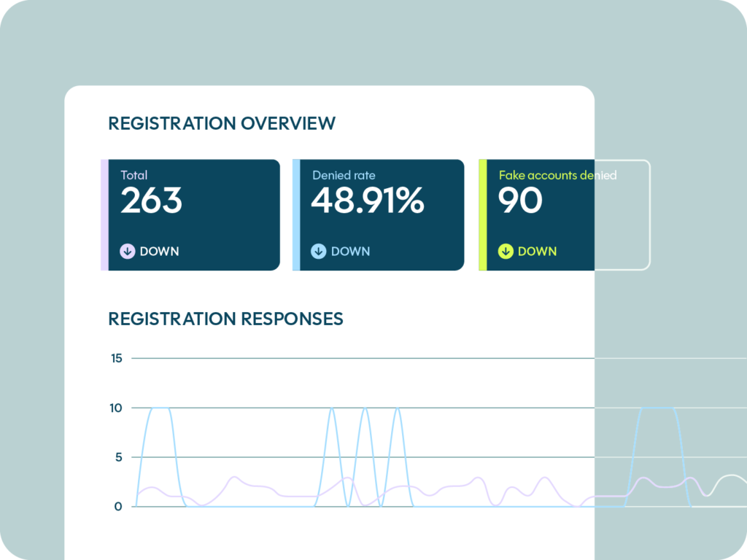Screen dimensions: 747x560
Task: Click the 5 label on the chart y-axis
Action: [x=118, y=457]
